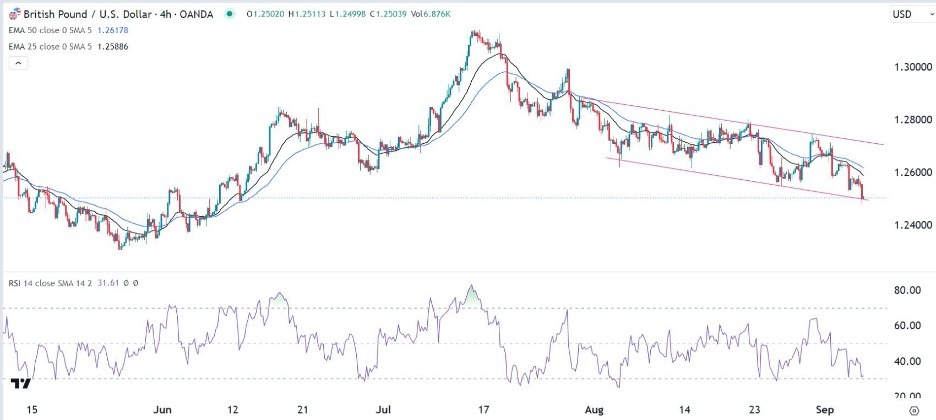Click the RSI 14 indicator legend
This screenshot has width=936, height=420.
pos(52,285)
